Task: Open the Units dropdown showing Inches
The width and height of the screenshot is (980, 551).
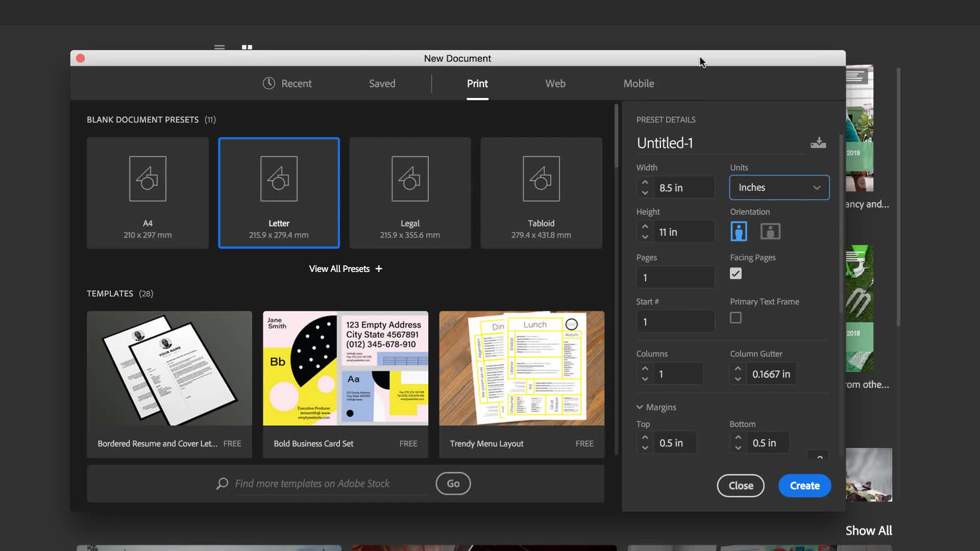Action: coord(779,187)
